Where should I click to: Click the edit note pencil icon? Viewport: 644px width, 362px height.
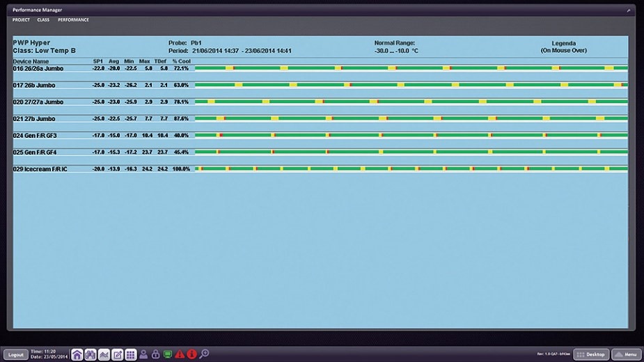[117, 354]
